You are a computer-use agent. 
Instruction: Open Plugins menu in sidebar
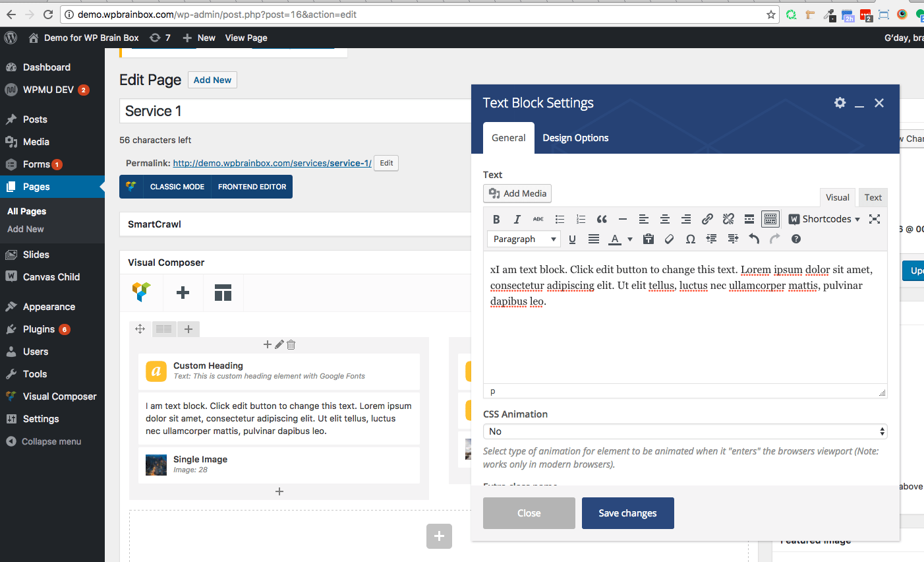coord(39,329)
